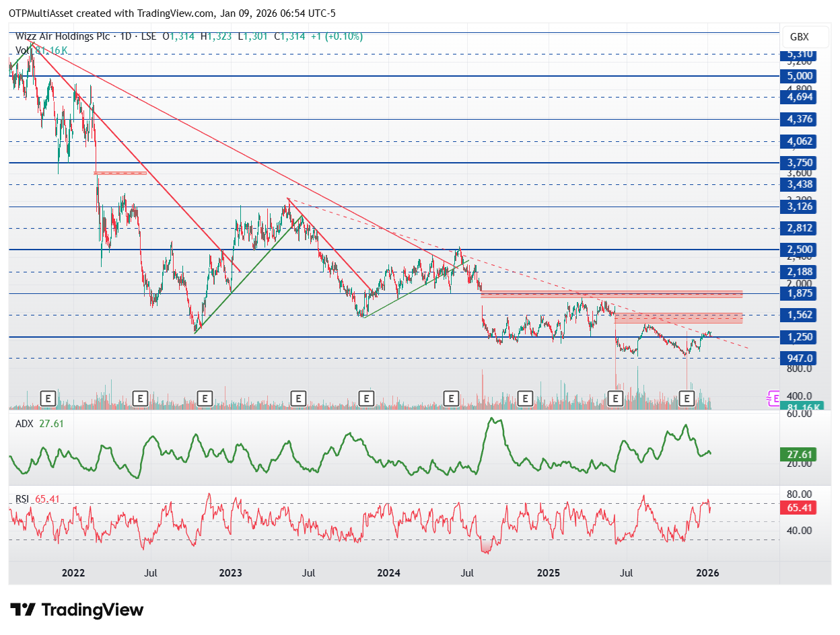
Task: Click the 40.00 RSI scale value
Action: click(x=799, y=530)
